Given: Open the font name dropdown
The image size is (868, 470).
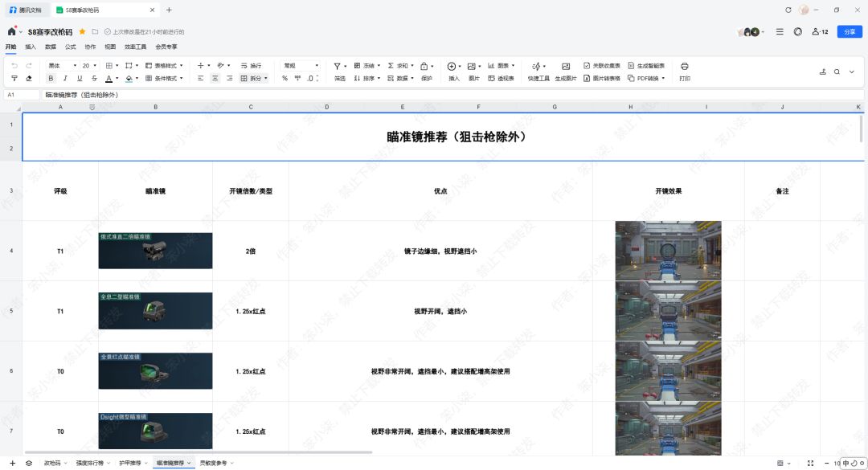Looking at the screenshot, I should click(x=62, y=65).
